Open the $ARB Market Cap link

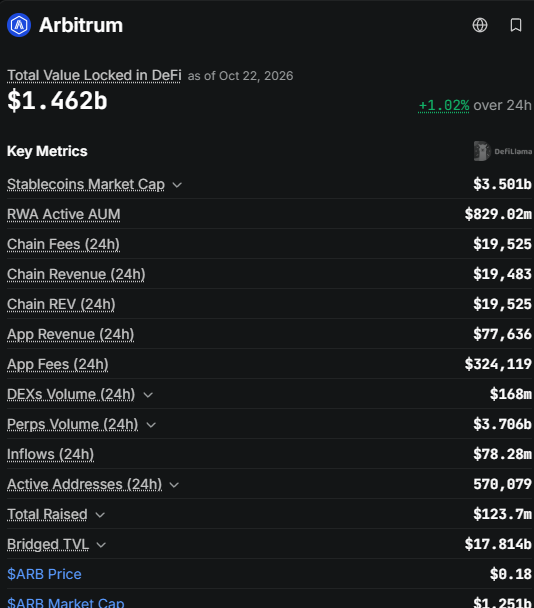pos(66,602)
